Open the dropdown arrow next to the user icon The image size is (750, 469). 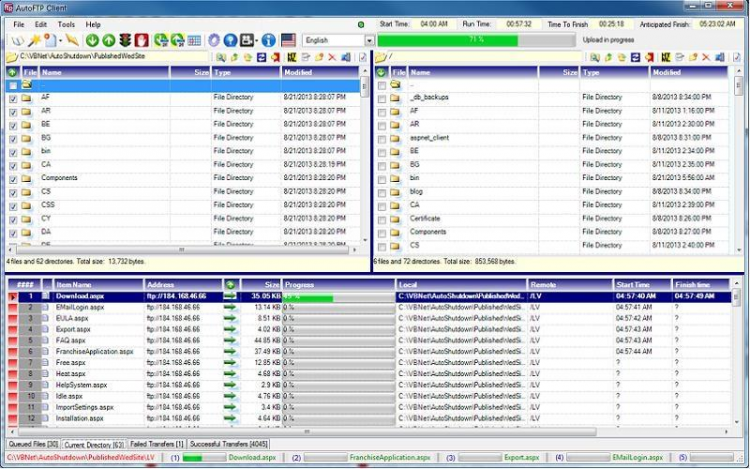click(257, 41)
